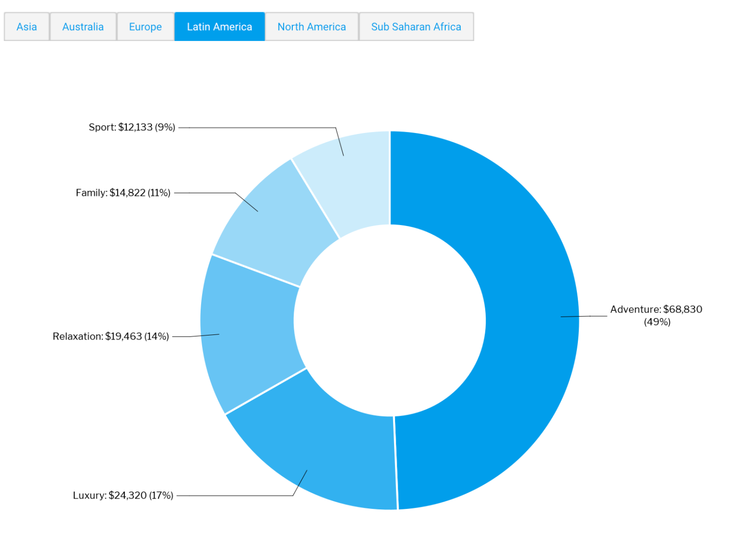Click the white center of the donut

click(389, 321)
